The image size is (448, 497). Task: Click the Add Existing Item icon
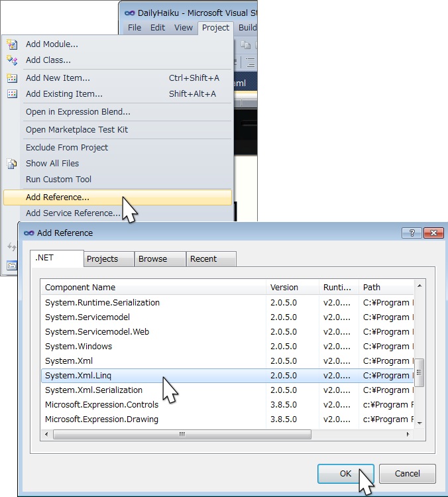click(x=12, y=94)
